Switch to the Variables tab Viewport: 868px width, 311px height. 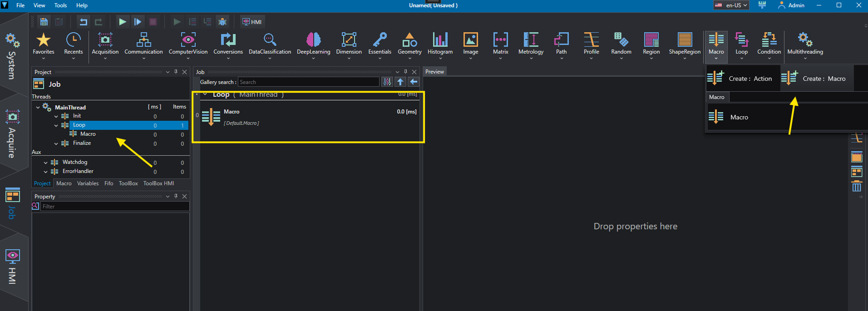click(88, 183)
